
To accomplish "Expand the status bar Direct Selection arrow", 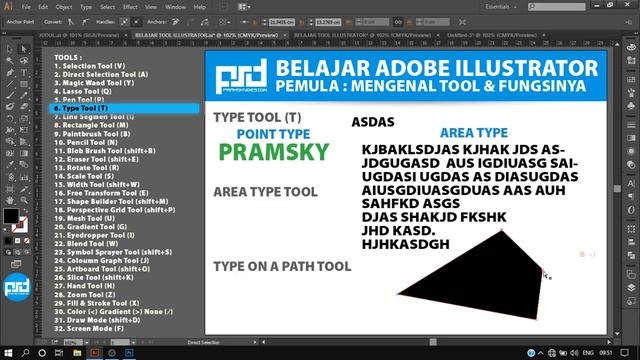I will pos(254,342).
